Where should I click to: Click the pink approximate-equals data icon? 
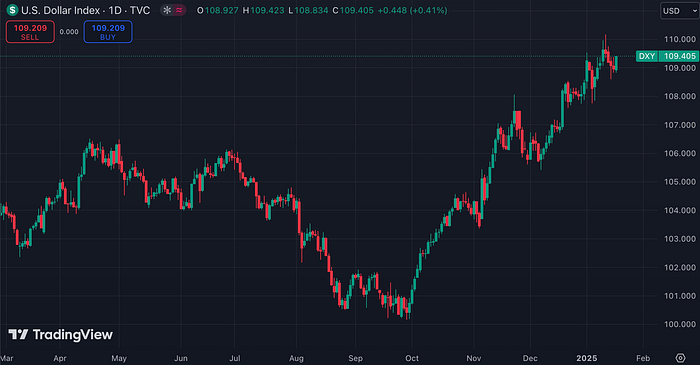179,10
